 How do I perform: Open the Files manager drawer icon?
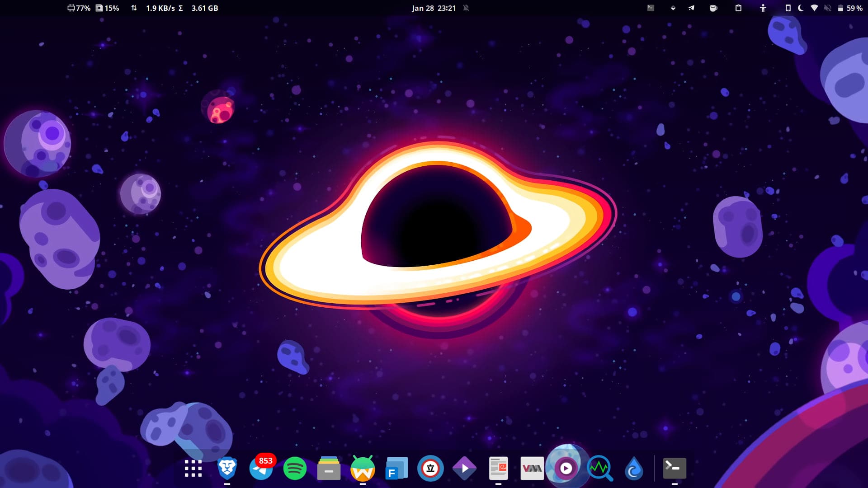coord(329,469)
